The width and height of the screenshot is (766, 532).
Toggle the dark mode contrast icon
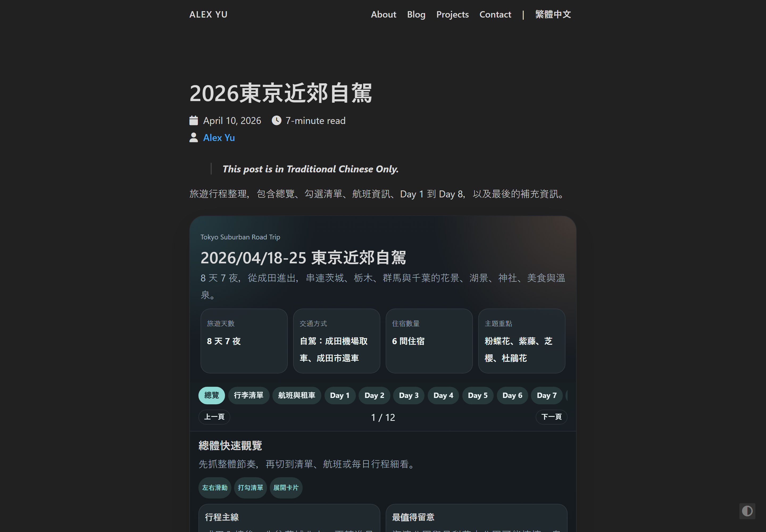(747, 511)
